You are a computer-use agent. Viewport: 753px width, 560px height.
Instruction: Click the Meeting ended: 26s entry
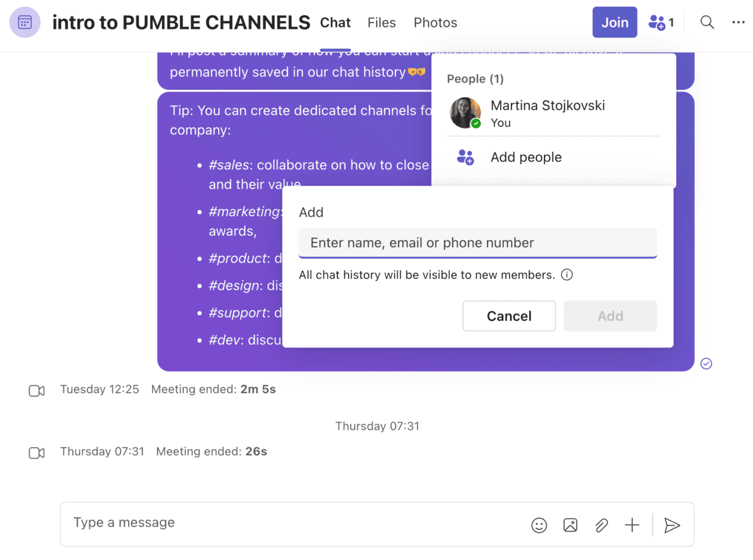tap(211, 452)
